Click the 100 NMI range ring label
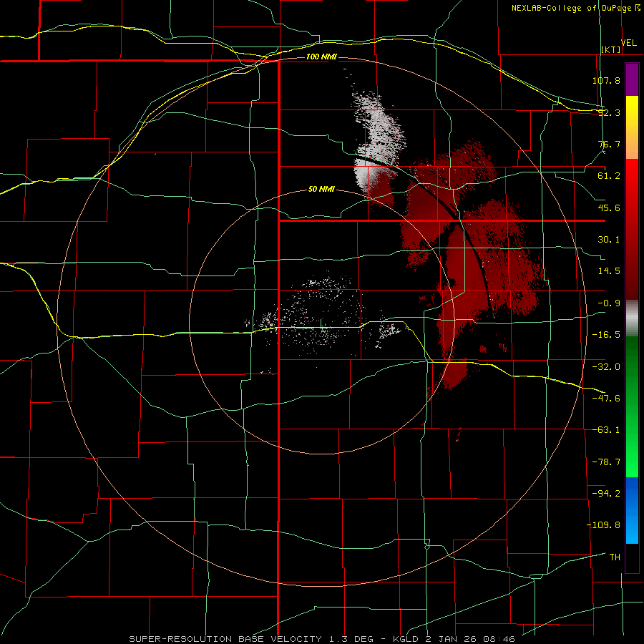This screenshot has width=644, height=644. 321,57
